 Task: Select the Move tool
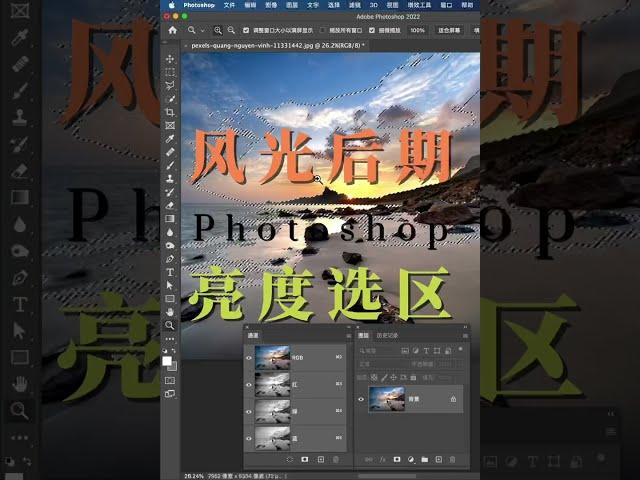(170, 59)
